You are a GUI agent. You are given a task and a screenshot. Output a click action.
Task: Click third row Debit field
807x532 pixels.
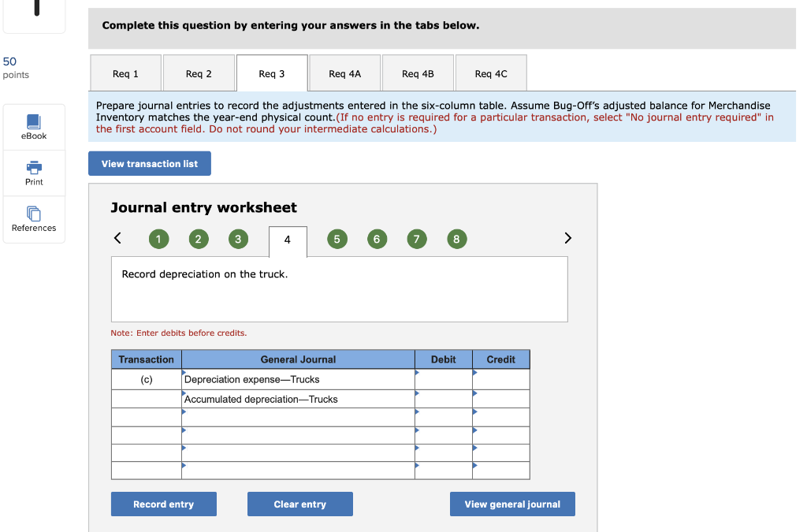pyautogui.click(x=444, y=418)
